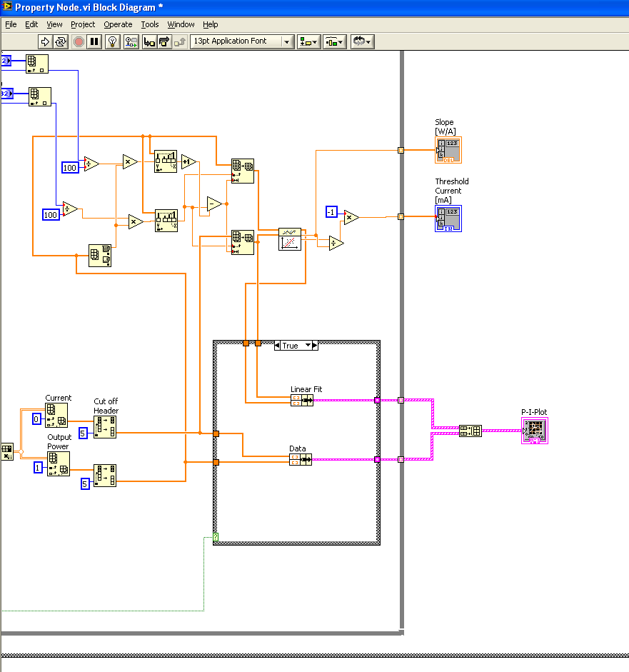The height and width of the screenshot is (672, 629).
Task: Open the Tools menu
Action: [x=150, y=24]
